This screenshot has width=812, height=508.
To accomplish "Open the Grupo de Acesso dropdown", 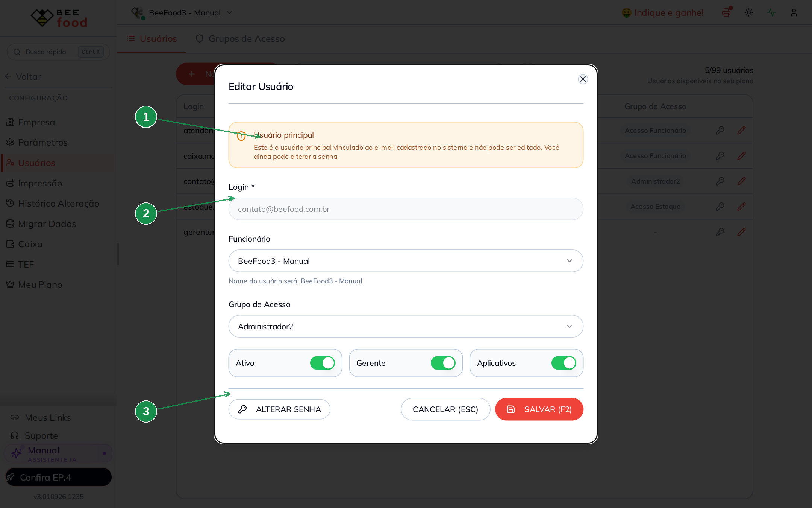I will pos(406,326).
